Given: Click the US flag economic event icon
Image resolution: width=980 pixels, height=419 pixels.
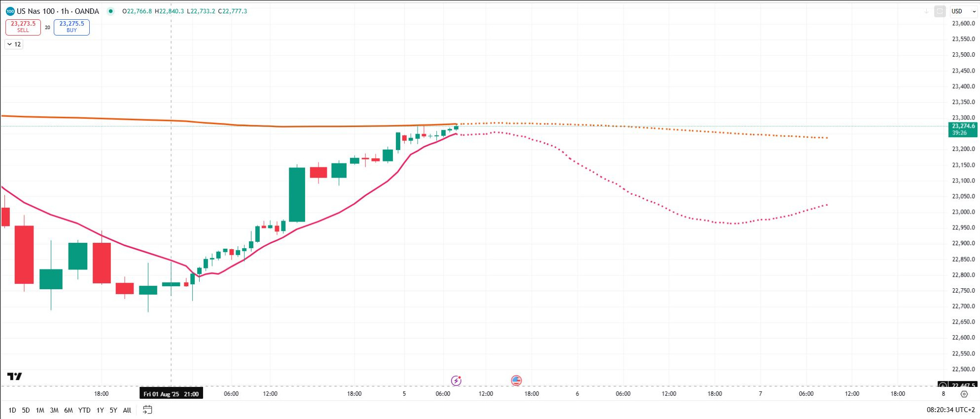Looking at the screenshot, I should [516, 381].
